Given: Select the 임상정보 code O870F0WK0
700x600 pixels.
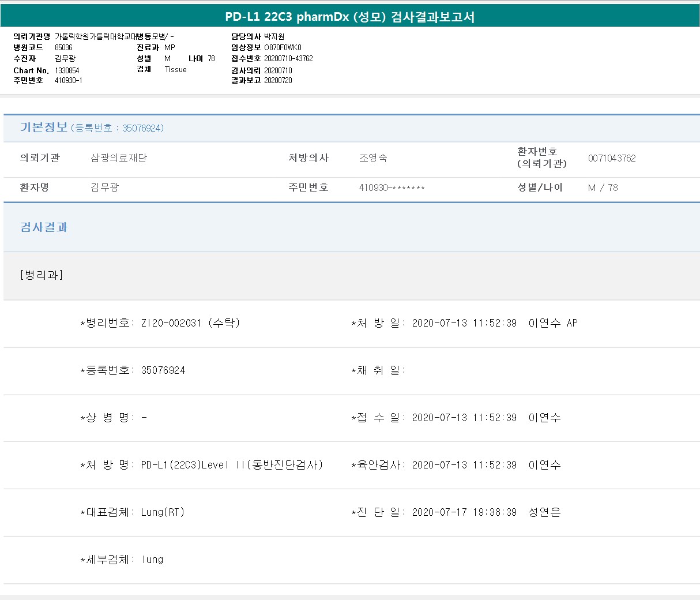Looking at the screenshot, I should pyautogui.click(x=283, y=47).
